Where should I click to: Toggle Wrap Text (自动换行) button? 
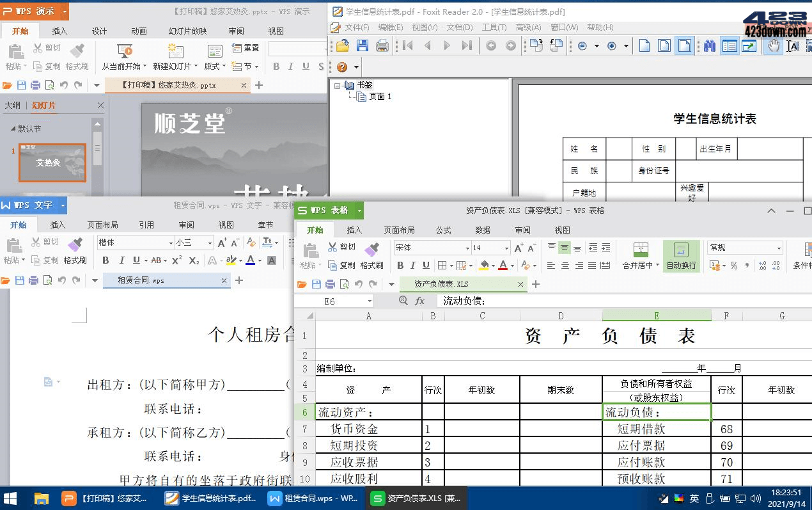[x=681, y=256]
